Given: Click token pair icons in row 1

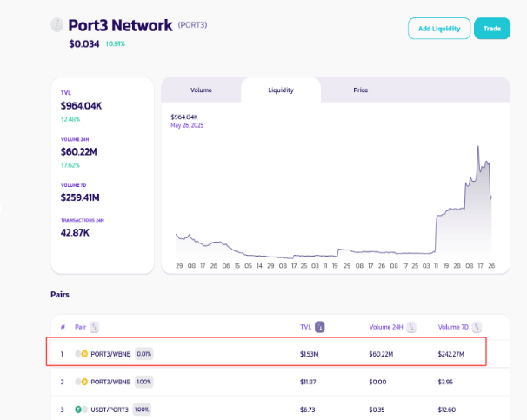Looking at the screenshot, I should coord(82,354).
